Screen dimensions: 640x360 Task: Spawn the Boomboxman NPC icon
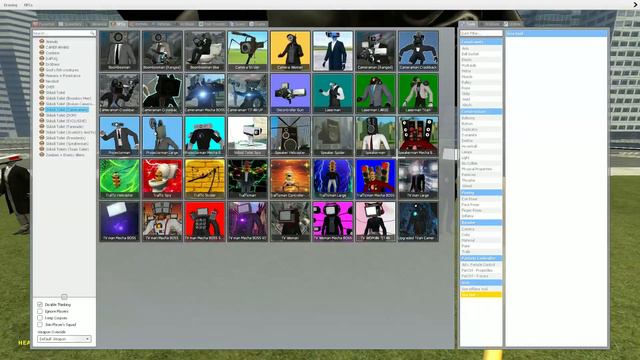(x=119, y=51)
